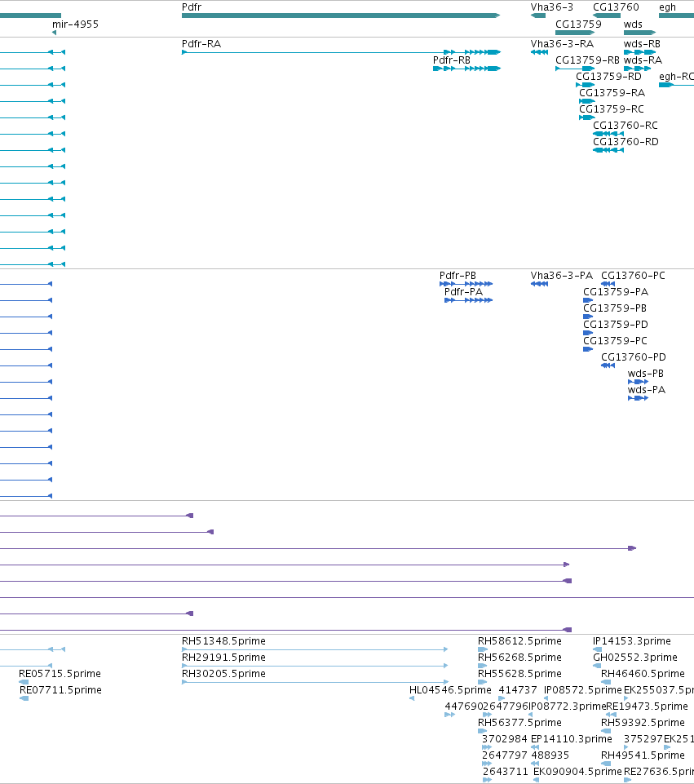Open the Vha36-3-RA transcript label

(562, 44)
